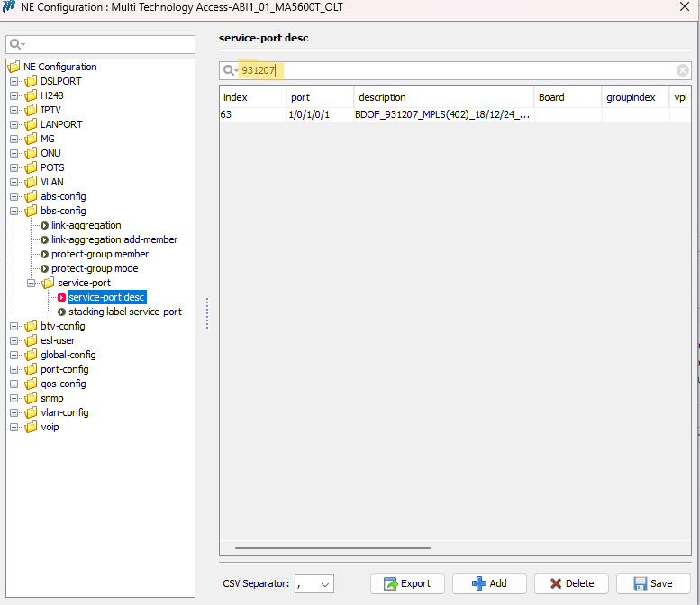
Task: Click the NE Configuration root folder icon
Action: (x=14, y=67)
